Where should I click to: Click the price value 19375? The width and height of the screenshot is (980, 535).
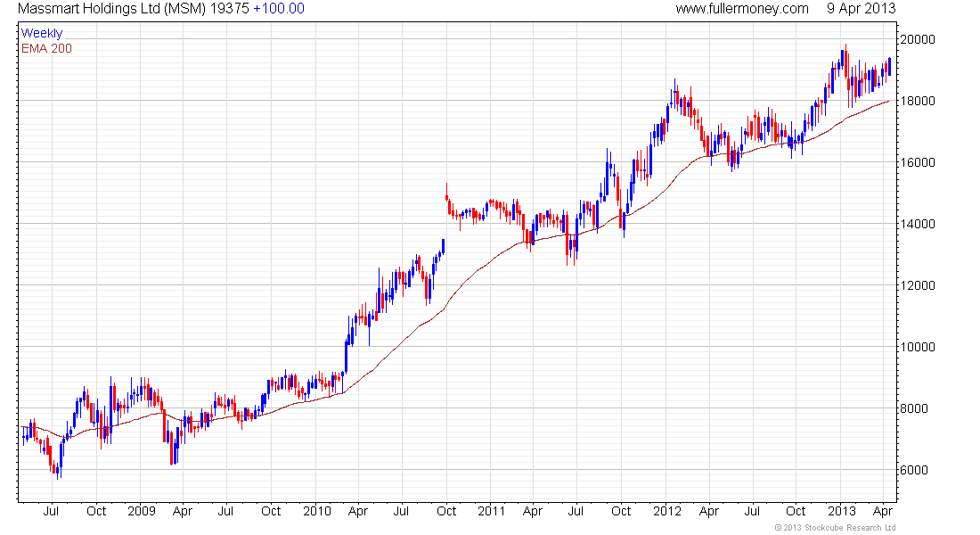pos(229,9)
